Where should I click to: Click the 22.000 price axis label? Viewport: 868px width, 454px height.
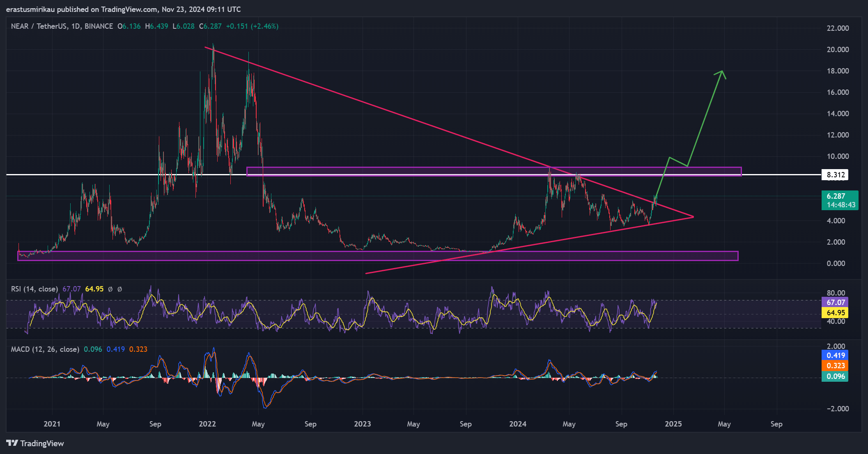[x=838, y=28]
